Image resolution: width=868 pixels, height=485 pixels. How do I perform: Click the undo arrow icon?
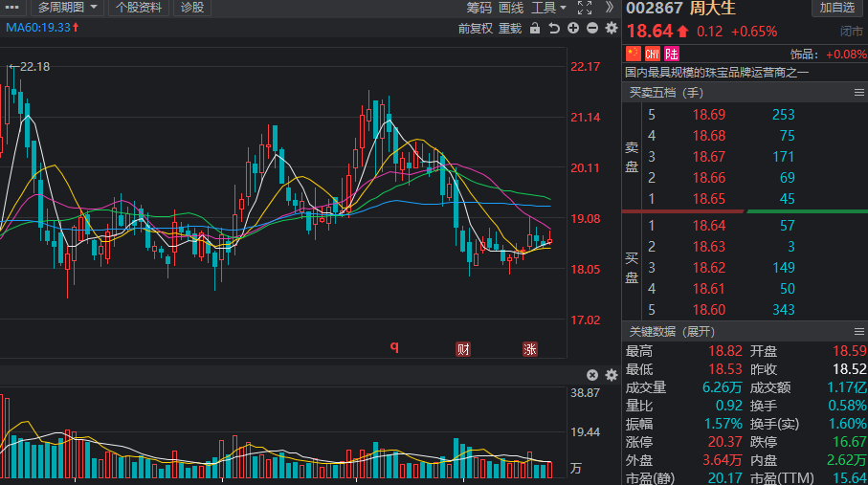click(555, 29)
